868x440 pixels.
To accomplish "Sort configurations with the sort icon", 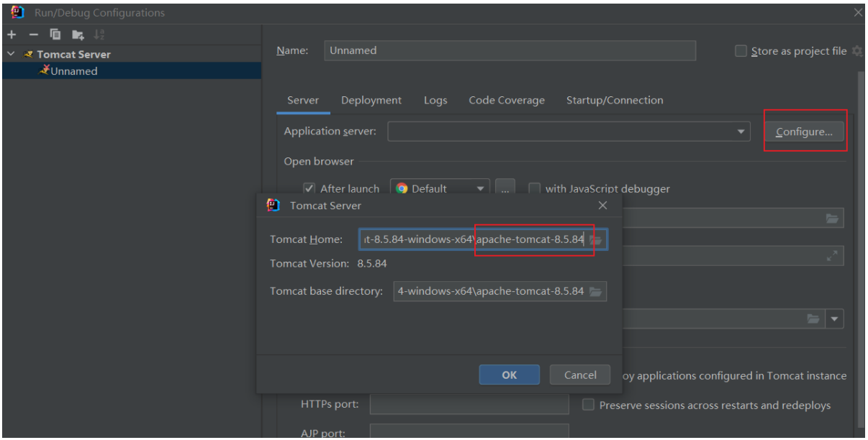I will point(99,35).
